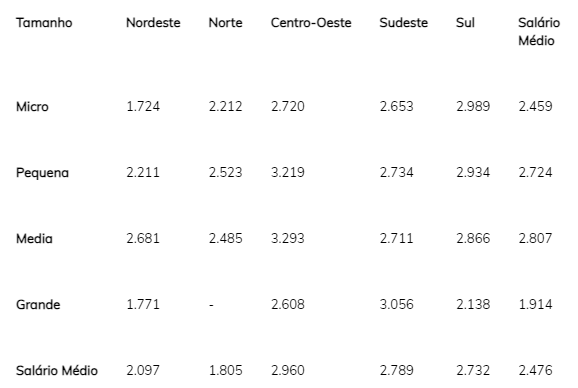Click the Sudeste column header
The image size is (578, 388).
point(404,23)
